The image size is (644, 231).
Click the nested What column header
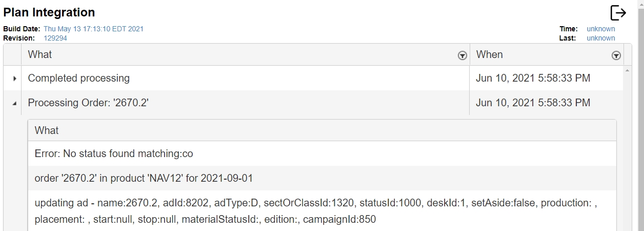[47, 130]
